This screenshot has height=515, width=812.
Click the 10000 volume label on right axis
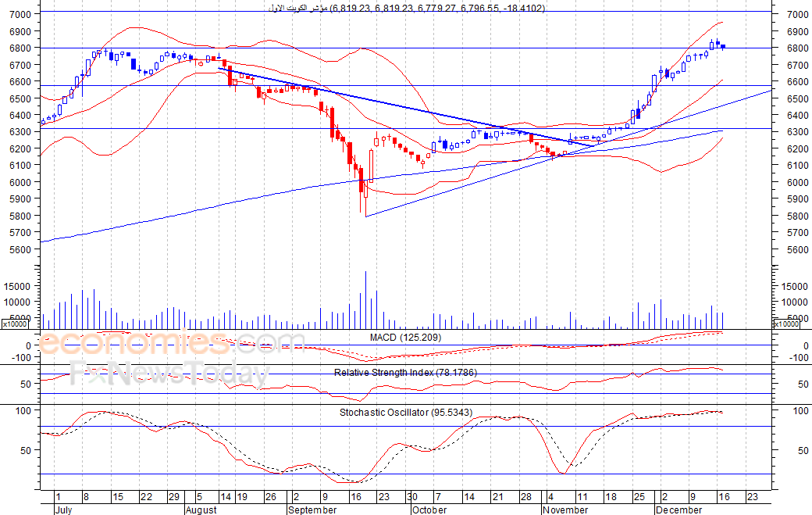794,302
